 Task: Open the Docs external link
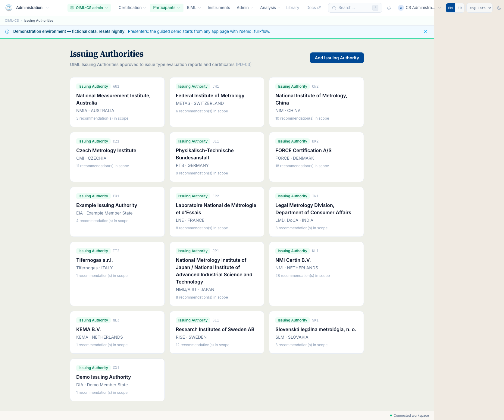313,8
